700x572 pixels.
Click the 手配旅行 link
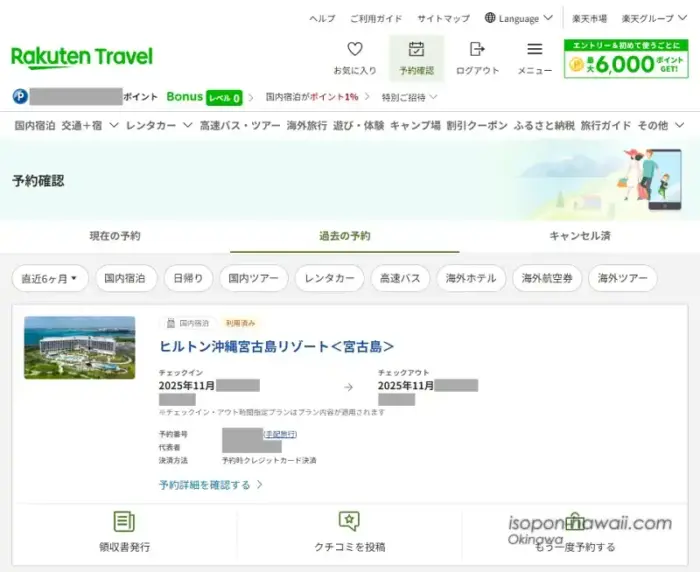pyautogui.click(x=280, y=434)
